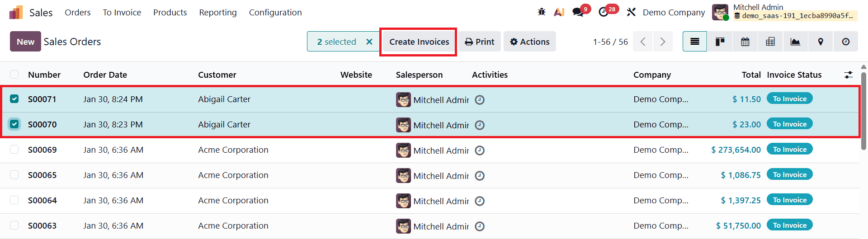Open the Reporting menu

click(x=218, y=12)
